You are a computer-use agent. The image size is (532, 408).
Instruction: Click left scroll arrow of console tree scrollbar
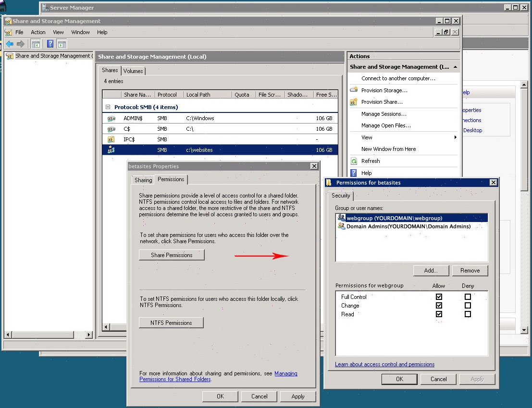8,335
